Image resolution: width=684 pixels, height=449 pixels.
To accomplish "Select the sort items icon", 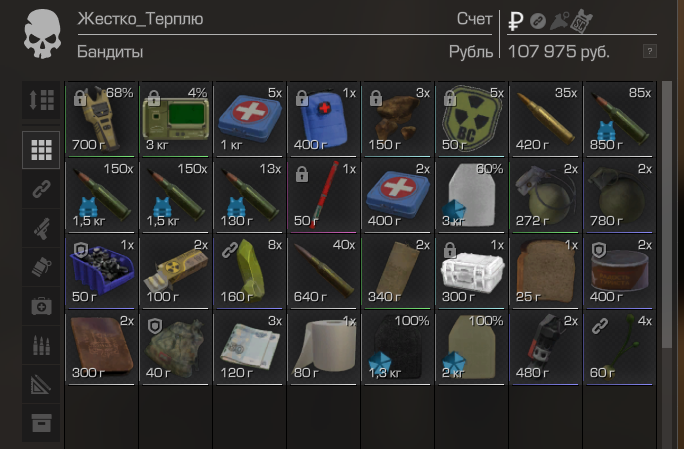I will click(x=41, y=100).
